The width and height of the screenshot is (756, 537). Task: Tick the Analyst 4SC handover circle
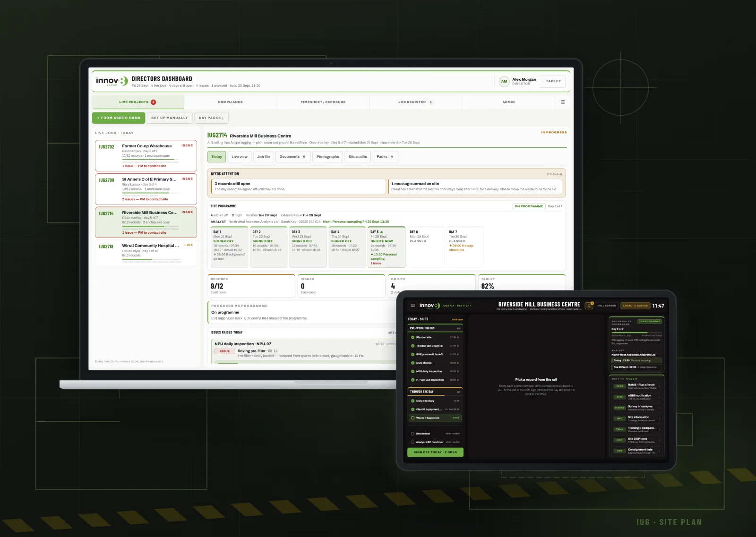(x=412, y=442)
